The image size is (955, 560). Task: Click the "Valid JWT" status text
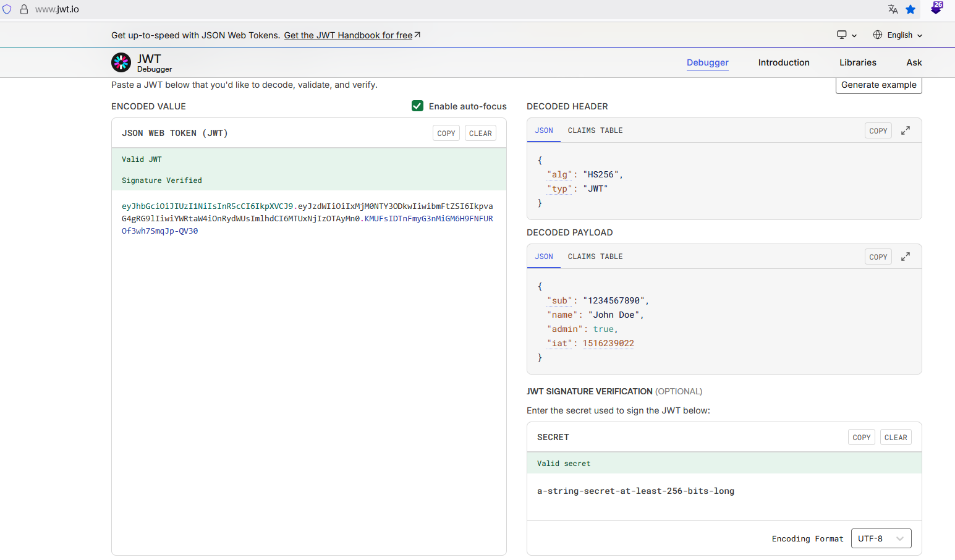(x=142, y=159)
